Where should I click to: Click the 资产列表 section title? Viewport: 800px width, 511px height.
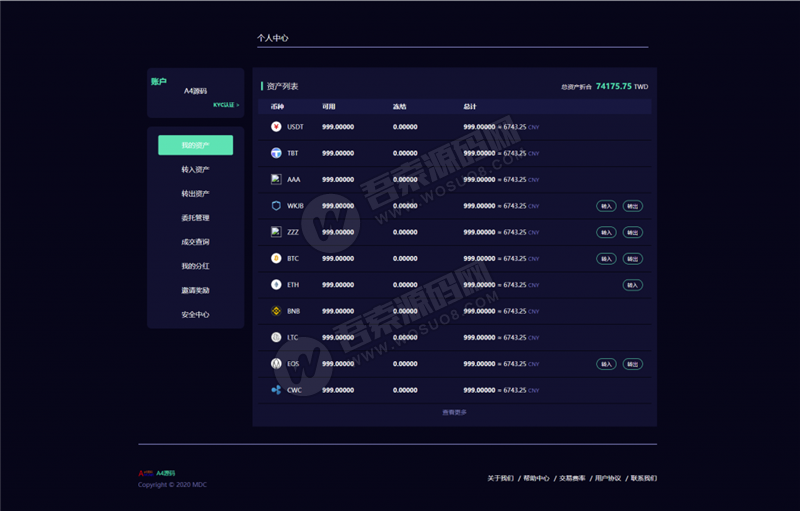(x=282, y=86)
